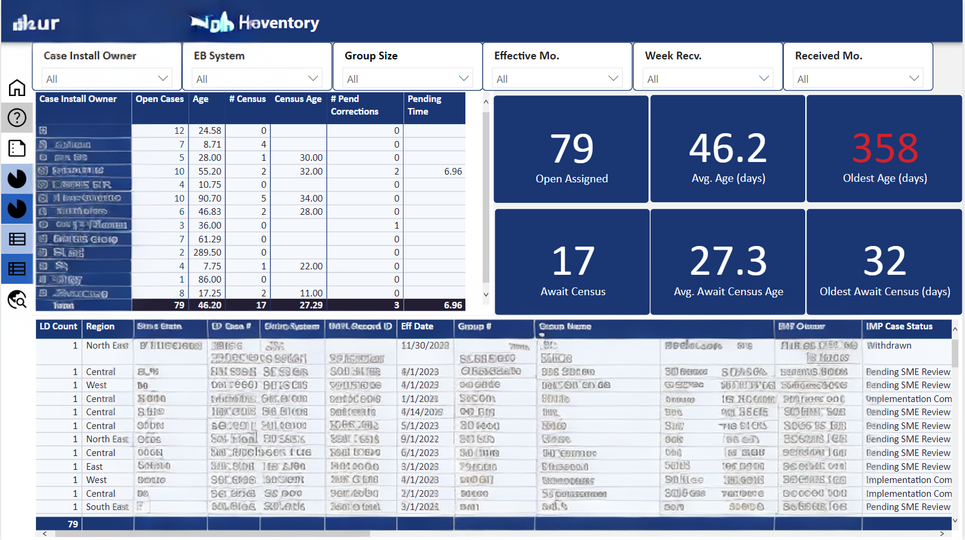Viewport: 965px width, 540px height.
Task: Sort by # Pend Corrections column header
Action: [354, 105]
